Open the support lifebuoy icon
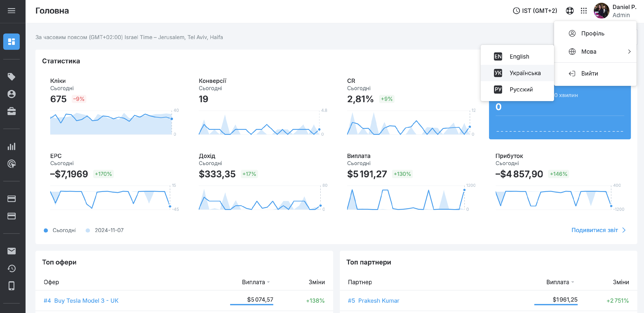The width and height of the screenshot is (644, 313). pos(570,11)
